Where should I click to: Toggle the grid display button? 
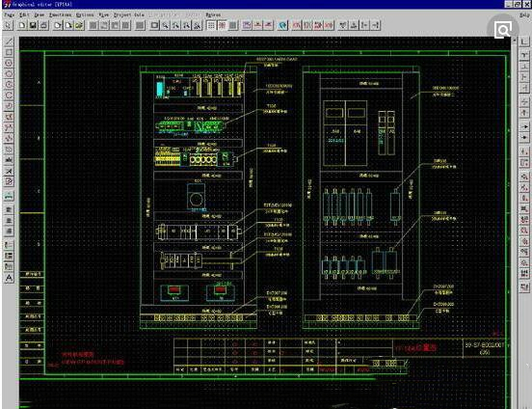click(x=211, y=25)
